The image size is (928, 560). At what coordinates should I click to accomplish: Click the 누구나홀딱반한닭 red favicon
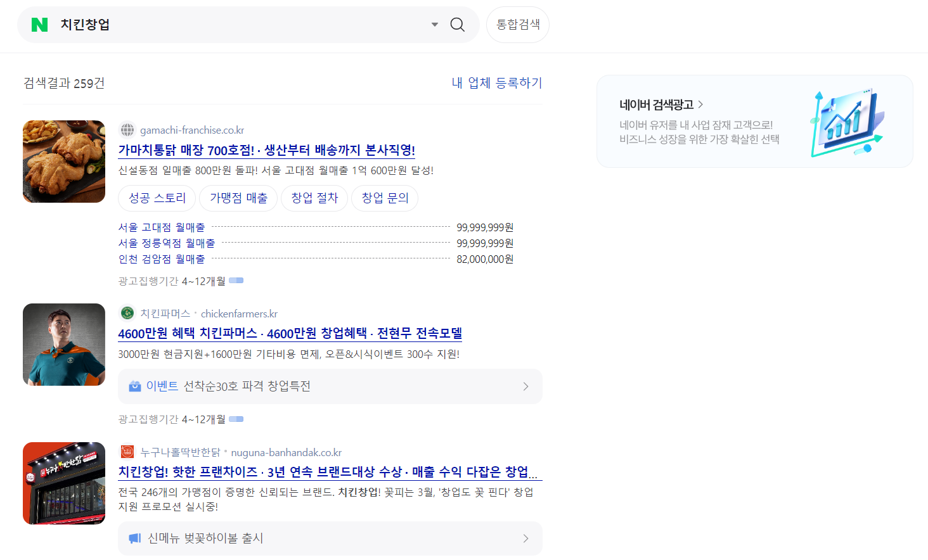click(x=127, y=452)
